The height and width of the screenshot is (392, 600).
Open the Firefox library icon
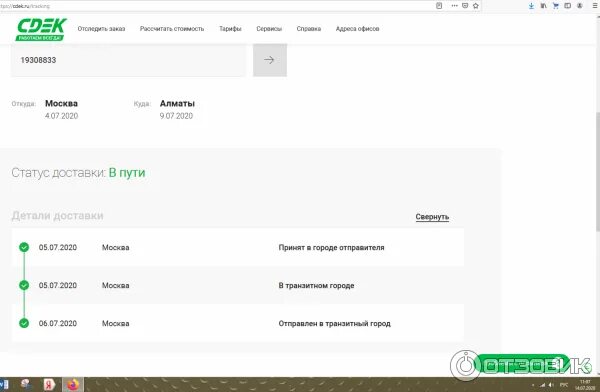click(x=543, y=6)
